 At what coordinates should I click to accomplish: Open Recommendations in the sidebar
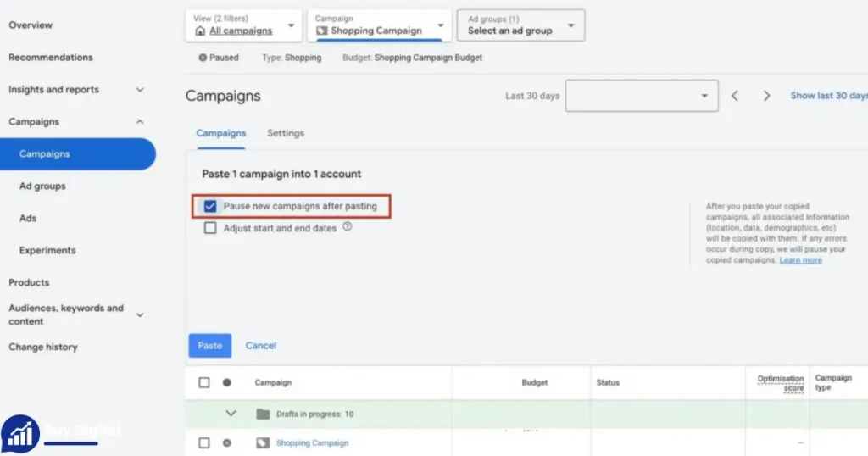50,58
